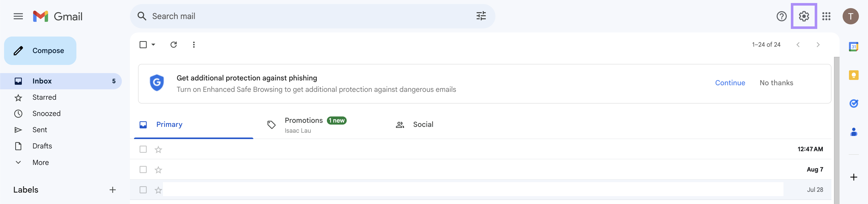Image resolution: width=868 pixels, height=204 pixels.
Task: Dismiss banner with No thanks
Action: [x=776, y=83]
